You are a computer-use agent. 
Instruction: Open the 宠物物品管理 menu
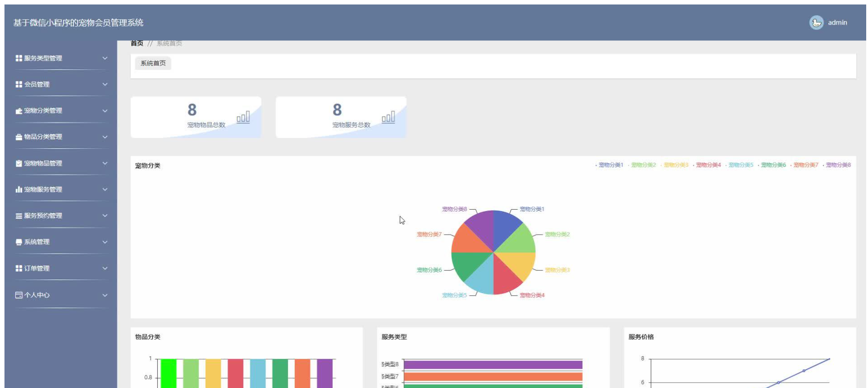61,163
